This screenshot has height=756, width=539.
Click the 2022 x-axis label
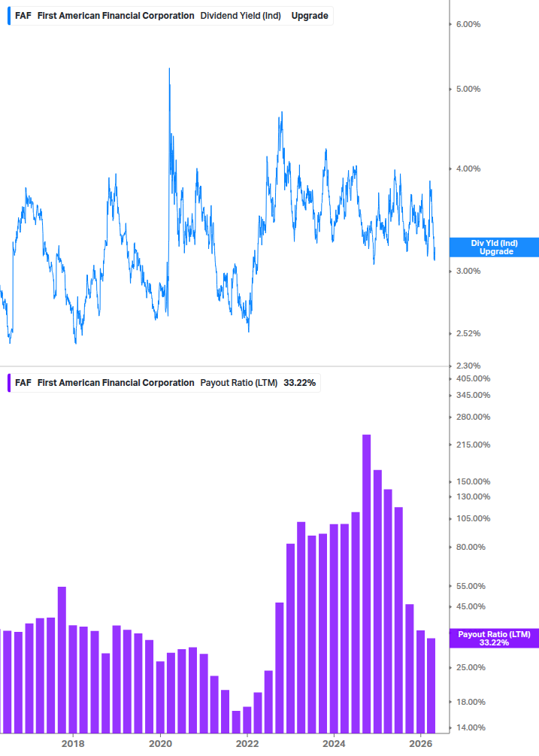[x=247, y=744]
